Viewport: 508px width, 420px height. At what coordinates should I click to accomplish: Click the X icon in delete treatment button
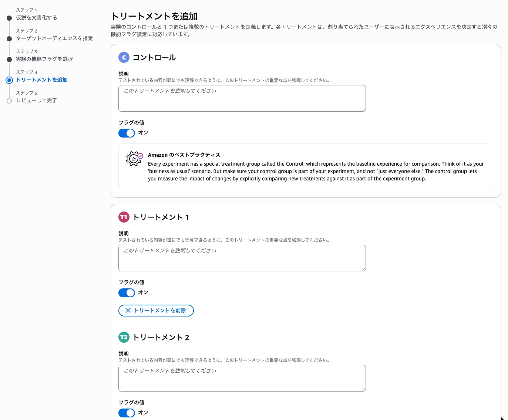[128, 311]
